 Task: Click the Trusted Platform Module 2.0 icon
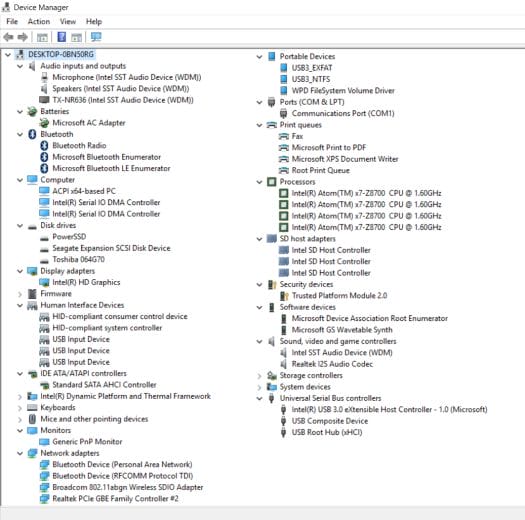(x=284, y=296)
